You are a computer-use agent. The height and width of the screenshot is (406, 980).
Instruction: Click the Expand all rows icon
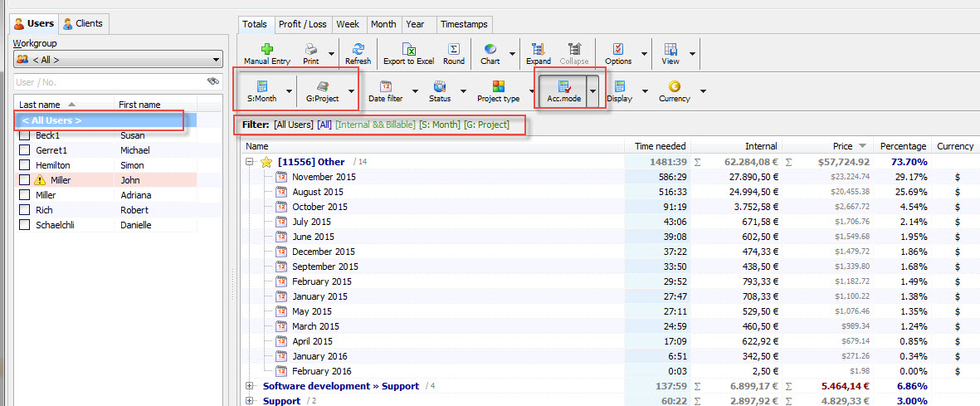(x=538, y=50)
